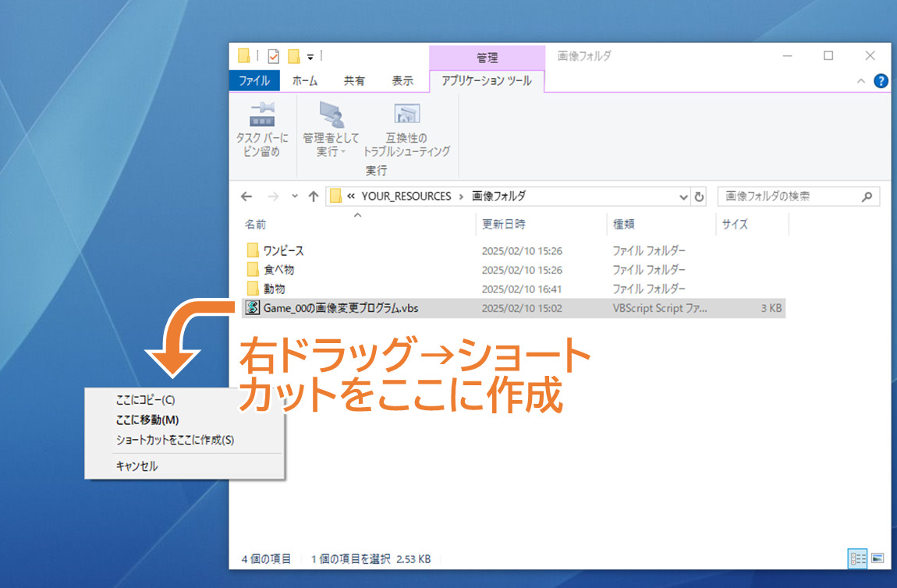Choose ここに移動(M) in context menu

tap(184, 420)
